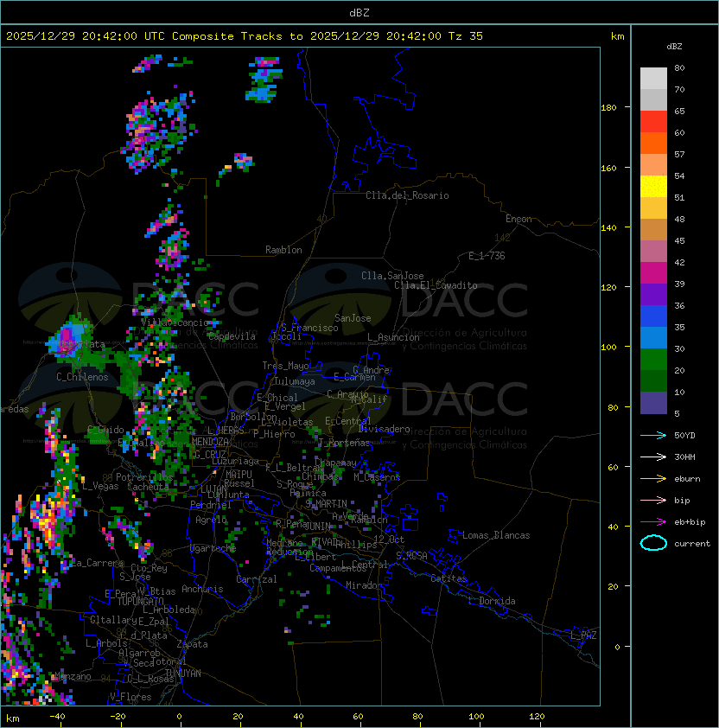The width and height of the screenshot is (719, 728).
Task: Click the 'Ugarteche' map label
Action: pos(213,548)
